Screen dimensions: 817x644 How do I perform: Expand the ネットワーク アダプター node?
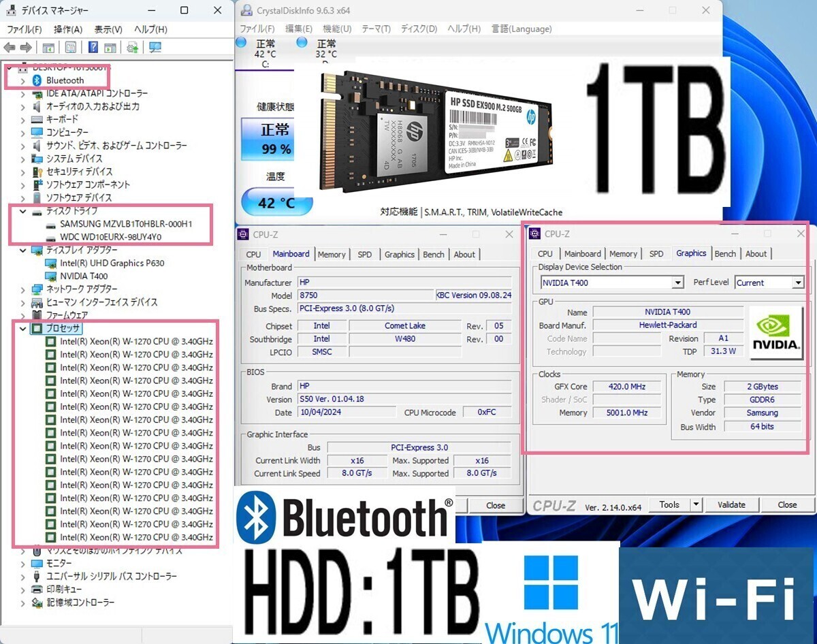(x=22, y=289)
